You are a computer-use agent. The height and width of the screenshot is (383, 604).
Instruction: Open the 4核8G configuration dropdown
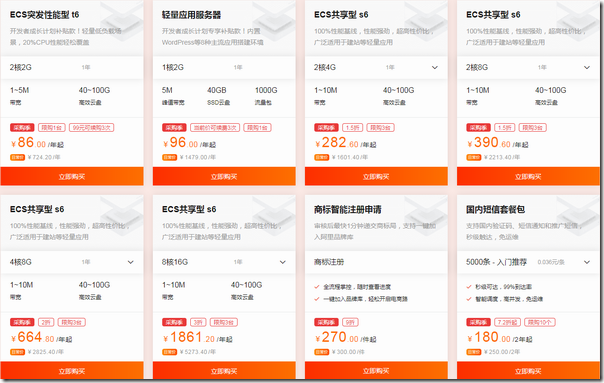(x=131, y=262)
